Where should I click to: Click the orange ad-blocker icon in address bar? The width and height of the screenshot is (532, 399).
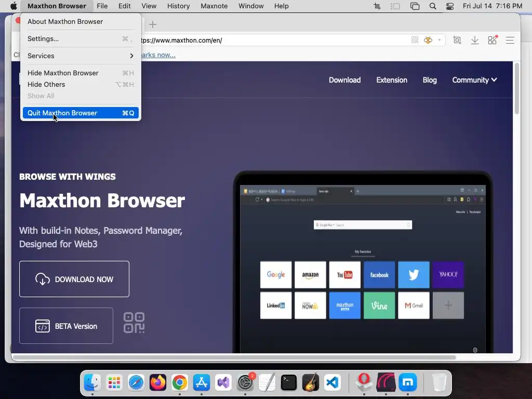click(428, 40)
